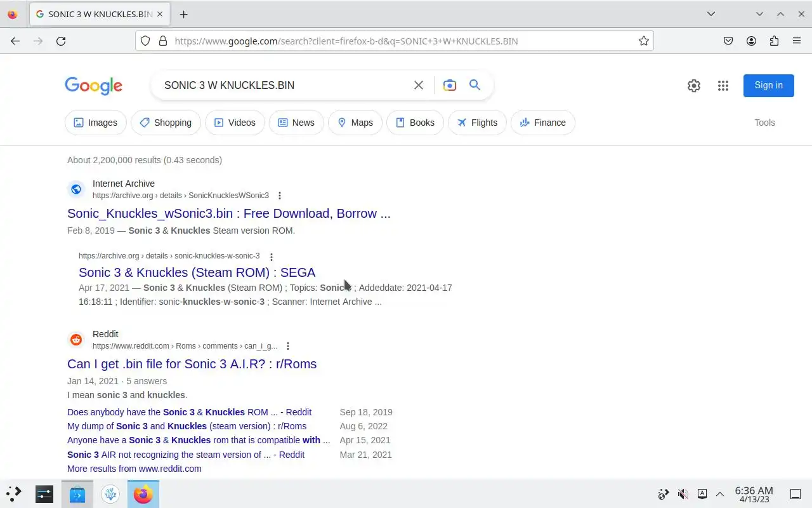Open the application launcher in taskbar
The height and width of the screenshot is (508, 812).
14,493
